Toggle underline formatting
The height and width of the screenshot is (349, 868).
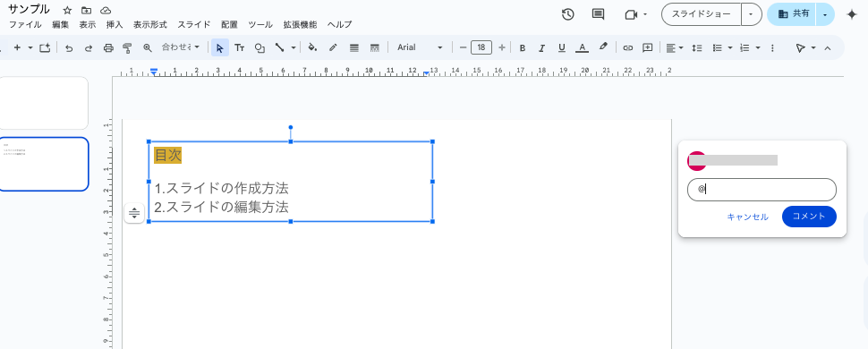pyautogui.click(x=562, y=47)
